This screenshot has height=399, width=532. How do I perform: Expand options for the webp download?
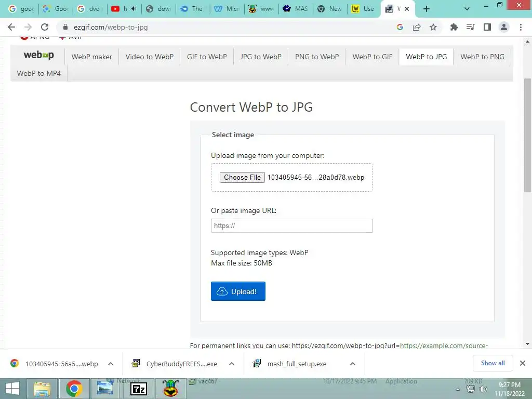[111, 364]
